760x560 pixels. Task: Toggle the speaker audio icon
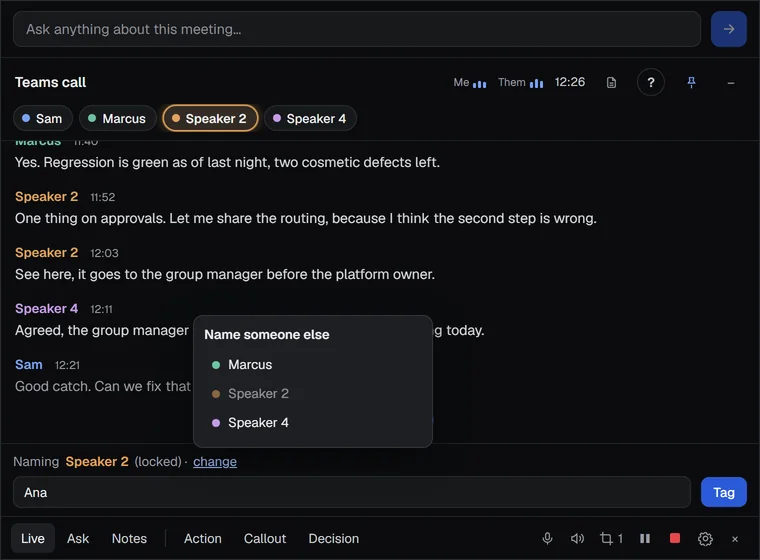point(577,539)
